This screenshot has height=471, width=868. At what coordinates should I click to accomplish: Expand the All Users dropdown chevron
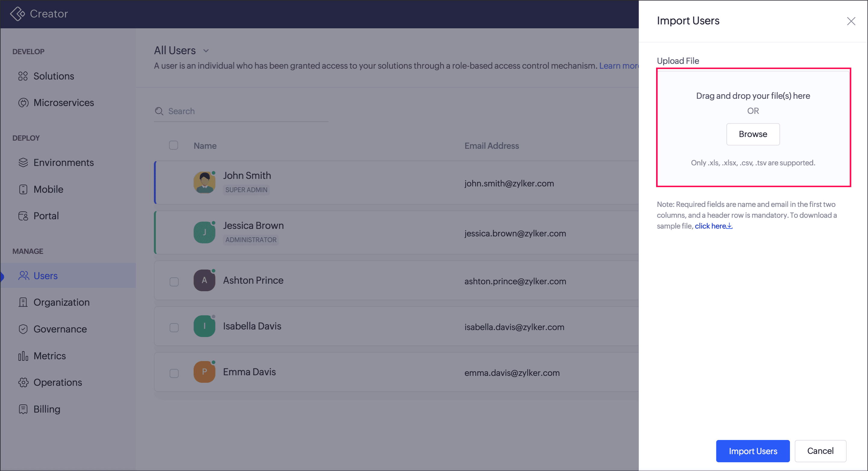tap(206, 51)
